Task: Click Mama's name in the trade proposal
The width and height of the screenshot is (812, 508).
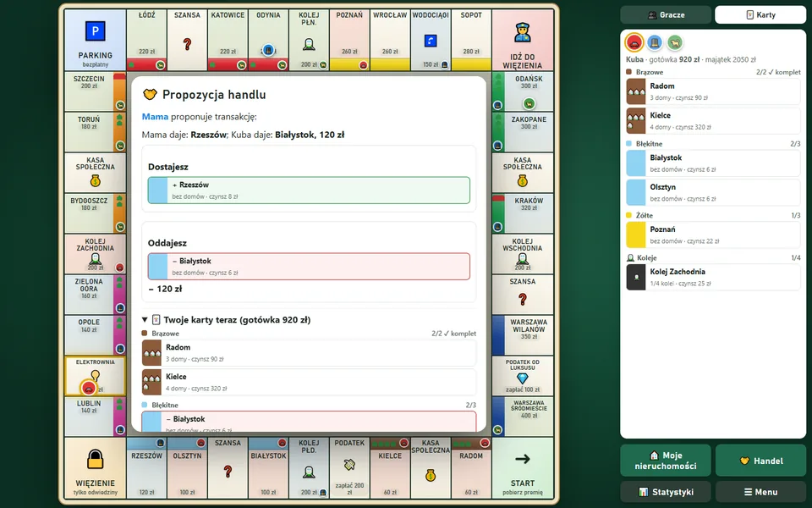Action: pyautogui.click(x=155, y=117)
